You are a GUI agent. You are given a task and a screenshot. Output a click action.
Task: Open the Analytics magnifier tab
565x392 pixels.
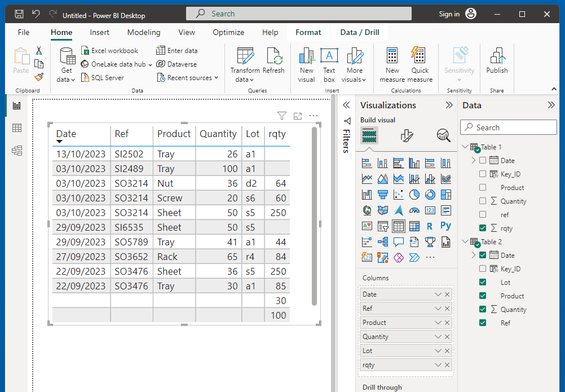point(444,136)
